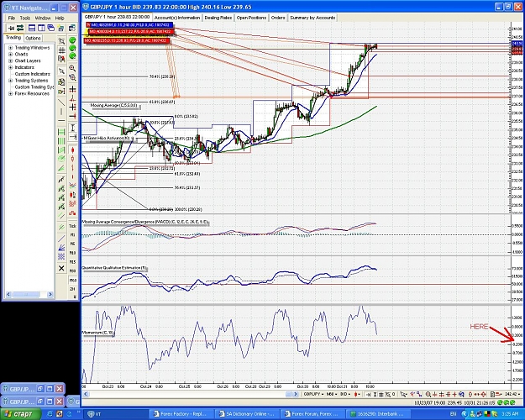
Task: Click the grid toggle icon in bottom toolbar
Action: (381, 395)
